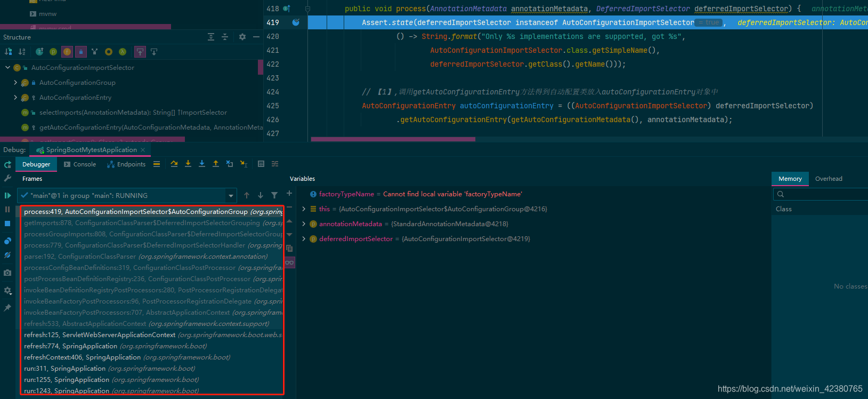Open debugger settings gear
Screen dimensions: 868x399
[7, 290]
